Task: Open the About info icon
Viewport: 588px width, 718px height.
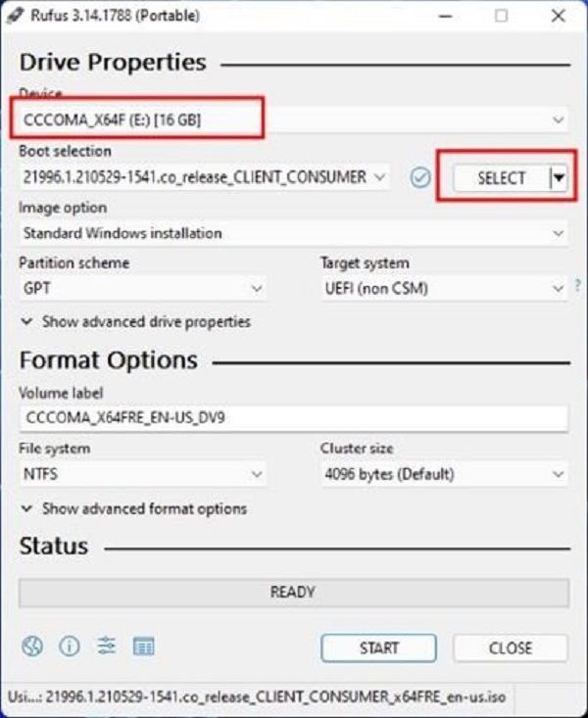Action: pyautogui.click(x=70, y=646)
